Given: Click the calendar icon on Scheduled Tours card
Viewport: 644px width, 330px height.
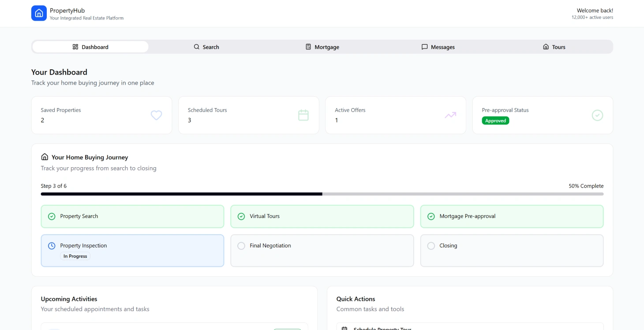Looking at the screenshot, I should pyautogui.click(x=303, y=115).
